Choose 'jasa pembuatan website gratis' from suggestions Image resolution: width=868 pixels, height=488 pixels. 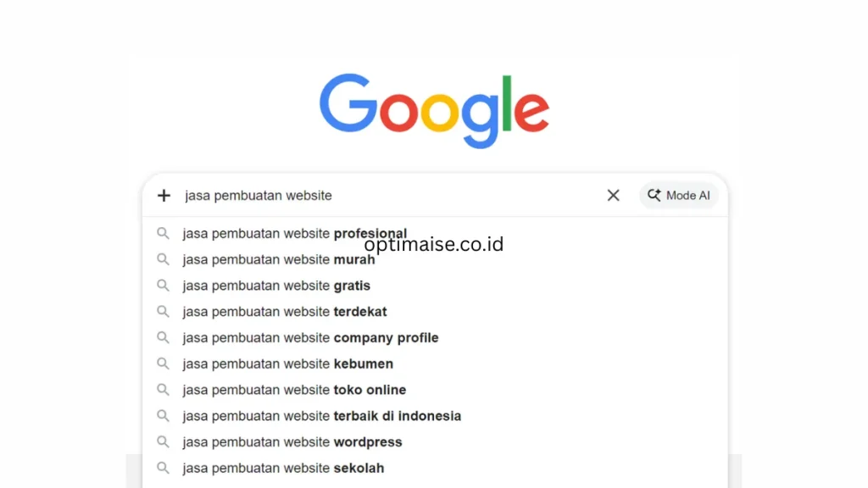(x=275, y=286)
